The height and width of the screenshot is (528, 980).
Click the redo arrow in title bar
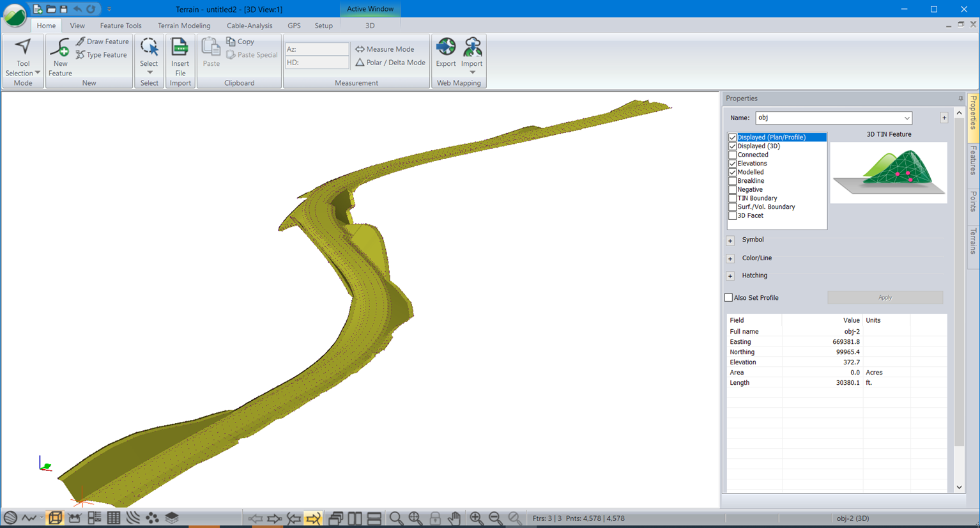pos(91,9)
